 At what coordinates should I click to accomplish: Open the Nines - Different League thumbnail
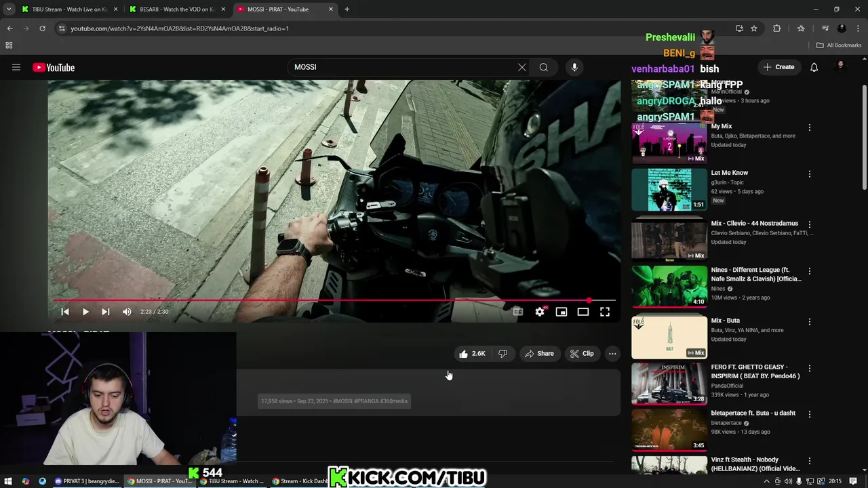point(669,286)
